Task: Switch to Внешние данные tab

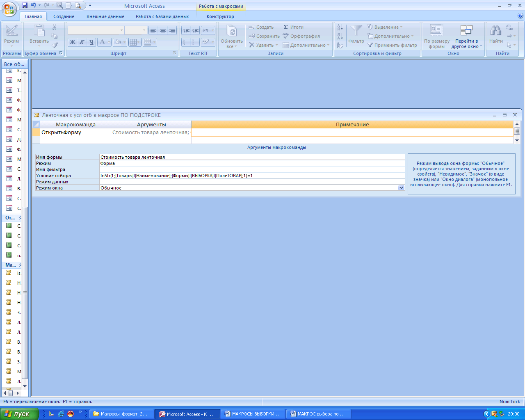Action: tap(105, 16)
